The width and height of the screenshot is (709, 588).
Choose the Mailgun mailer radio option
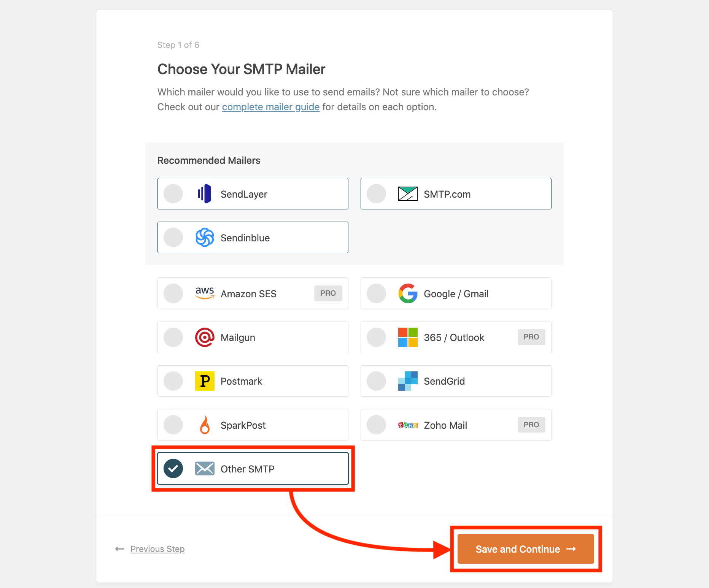[173, 337]
